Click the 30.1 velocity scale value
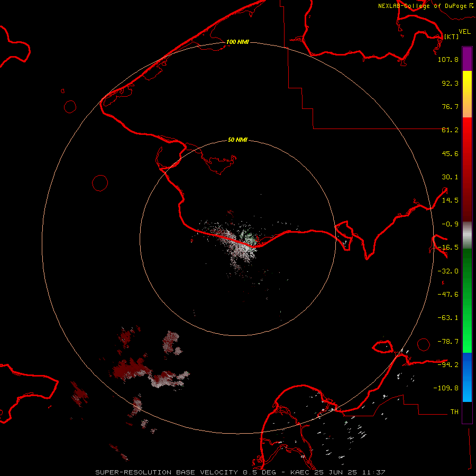This screenshot has height=476, width=476. click(x=450, y=177)
